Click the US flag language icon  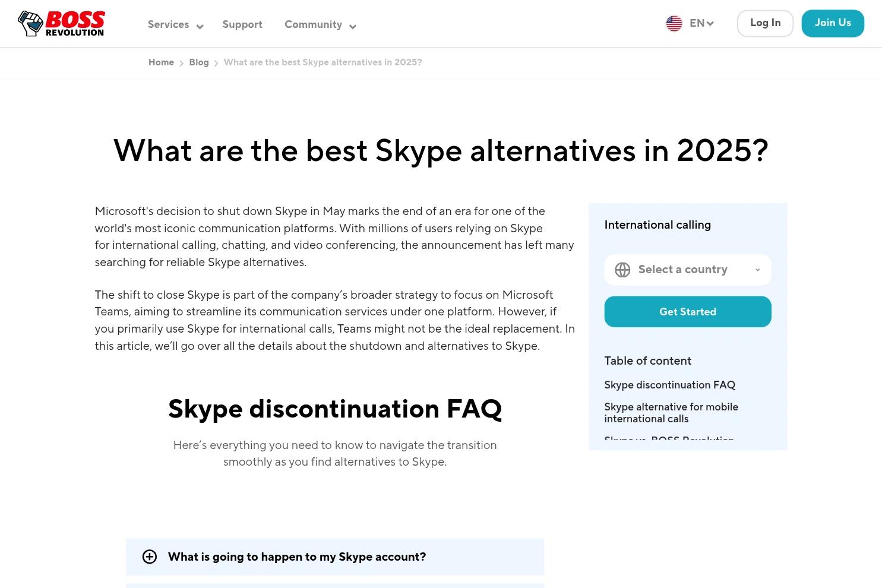coord(674,24)
